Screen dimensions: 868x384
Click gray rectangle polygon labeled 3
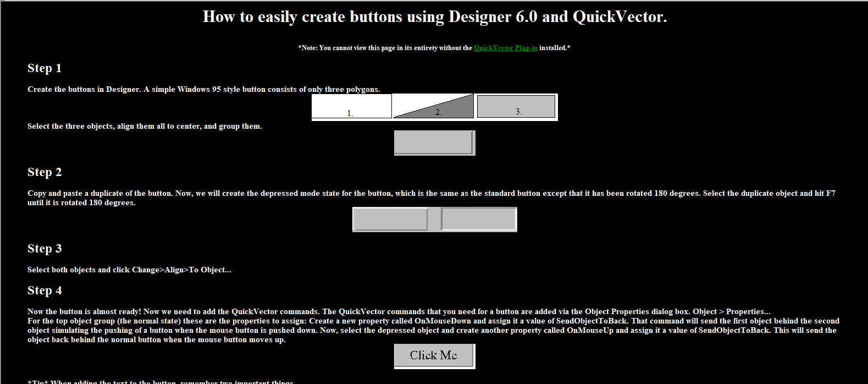click(x=516, y=106)
